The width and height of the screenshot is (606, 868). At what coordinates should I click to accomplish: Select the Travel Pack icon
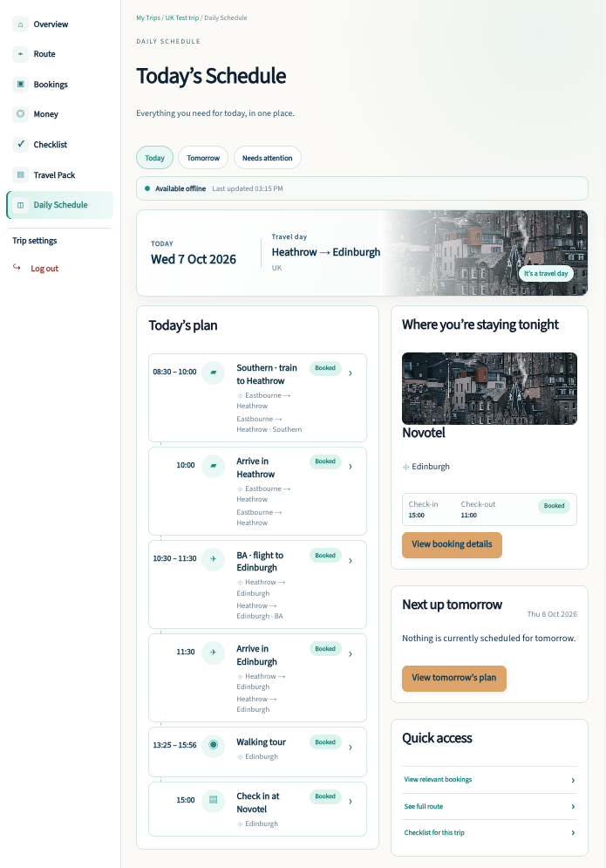coord(20,175)
